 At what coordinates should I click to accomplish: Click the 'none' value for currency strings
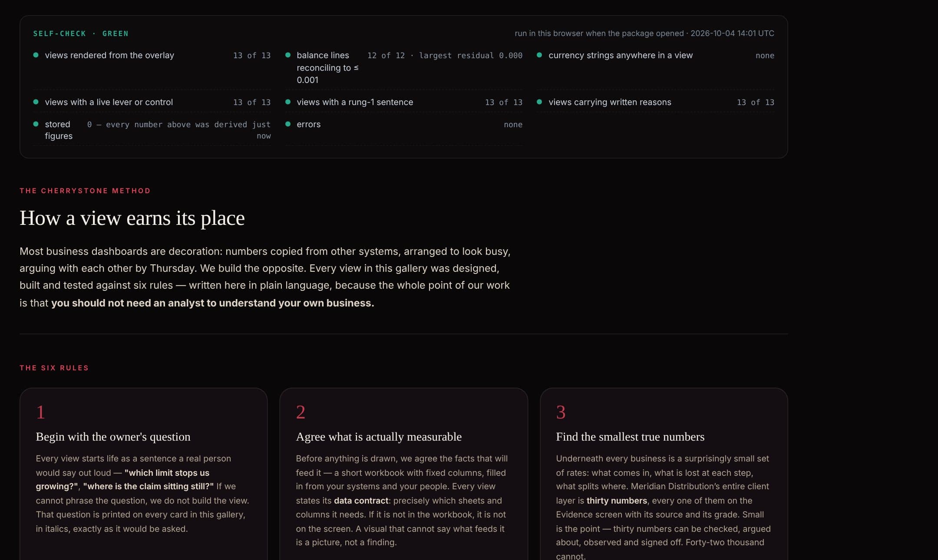pos(765,56)
